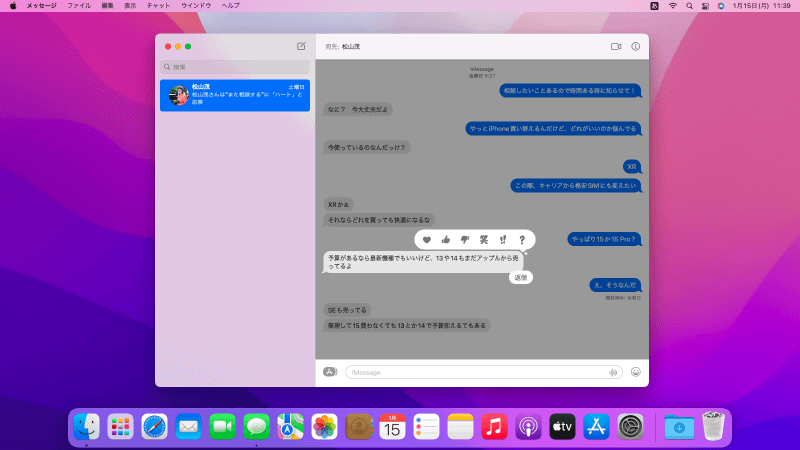Click the compose new message icon
The width and height of the screenshot is (800, 450).
click(301, 46)
